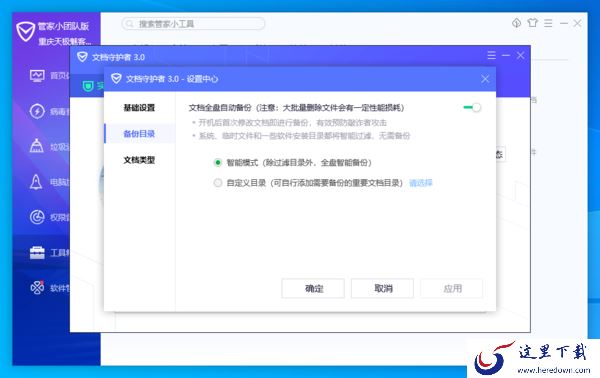Click the 应用 button

(452, 288)
